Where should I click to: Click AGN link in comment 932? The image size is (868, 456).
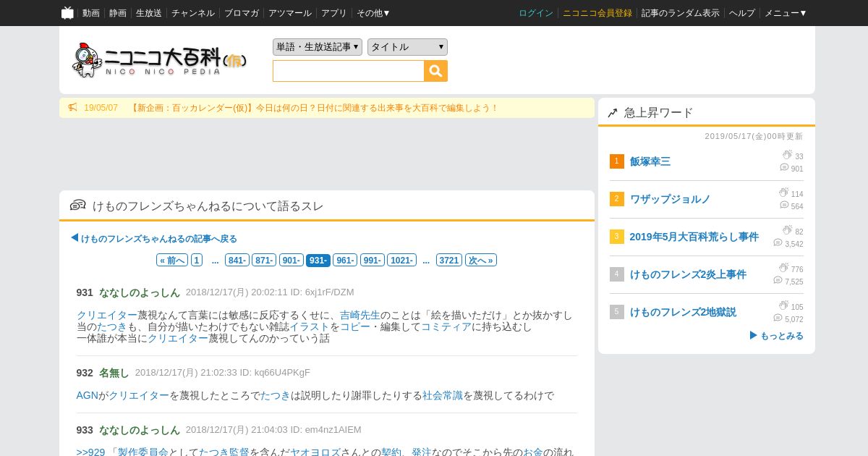(88, 395)
